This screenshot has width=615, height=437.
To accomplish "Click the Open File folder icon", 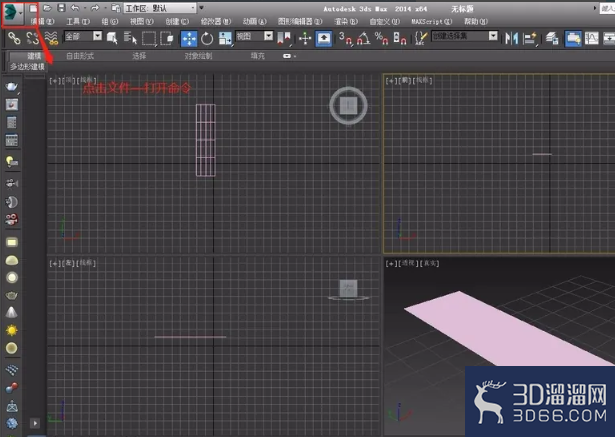I will (x=47, y=8).
